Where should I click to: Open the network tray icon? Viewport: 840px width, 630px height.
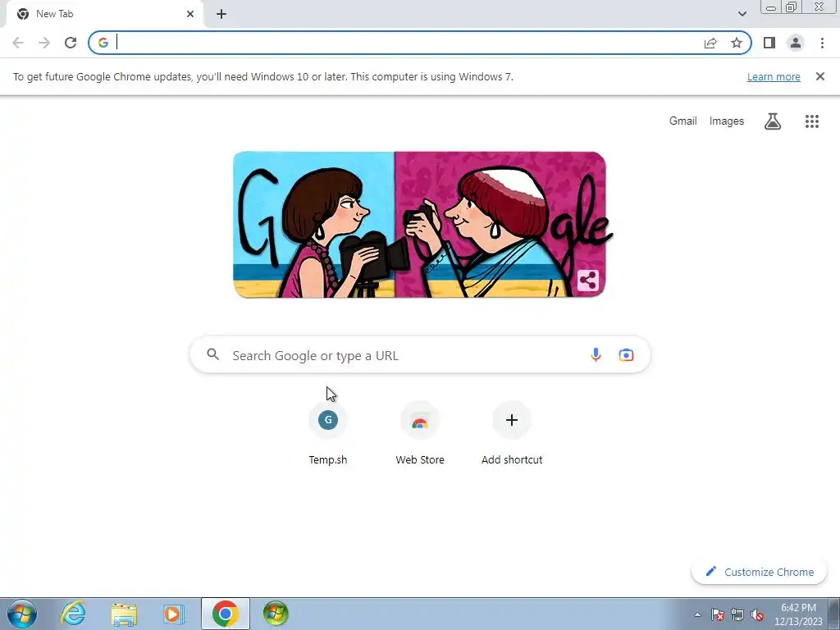pos(737,614)
